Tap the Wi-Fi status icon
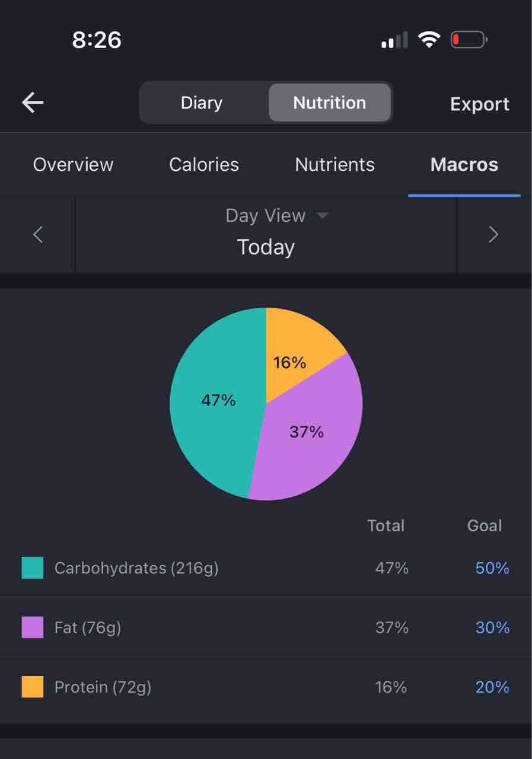532x759 pixels. coord(428,40)
